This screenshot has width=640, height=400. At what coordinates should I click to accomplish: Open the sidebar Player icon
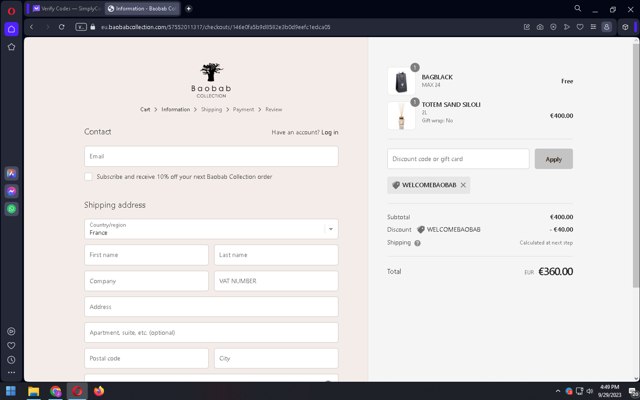tap(11, 331)
